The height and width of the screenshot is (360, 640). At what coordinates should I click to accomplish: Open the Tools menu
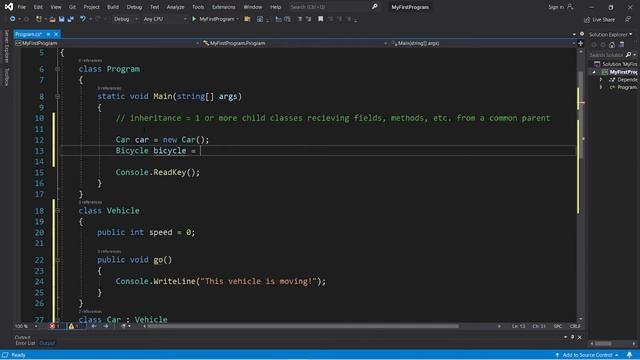[198, 7]
